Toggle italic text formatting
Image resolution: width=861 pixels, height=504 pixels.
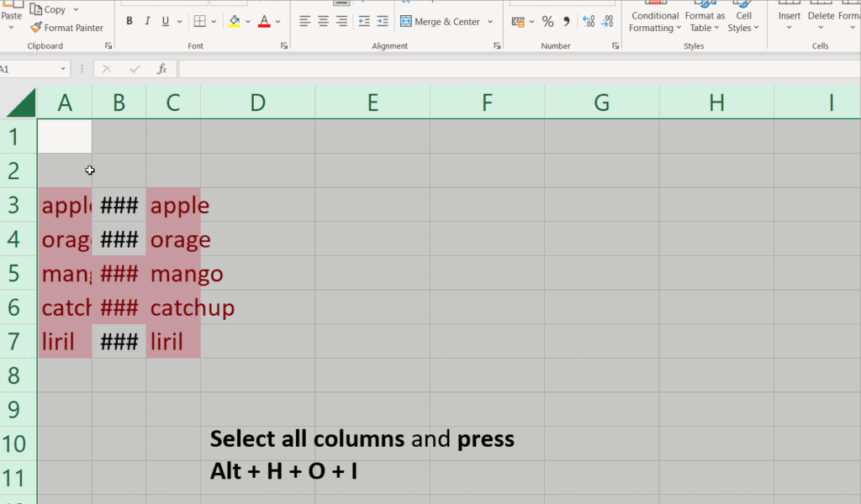click(148, 21)
